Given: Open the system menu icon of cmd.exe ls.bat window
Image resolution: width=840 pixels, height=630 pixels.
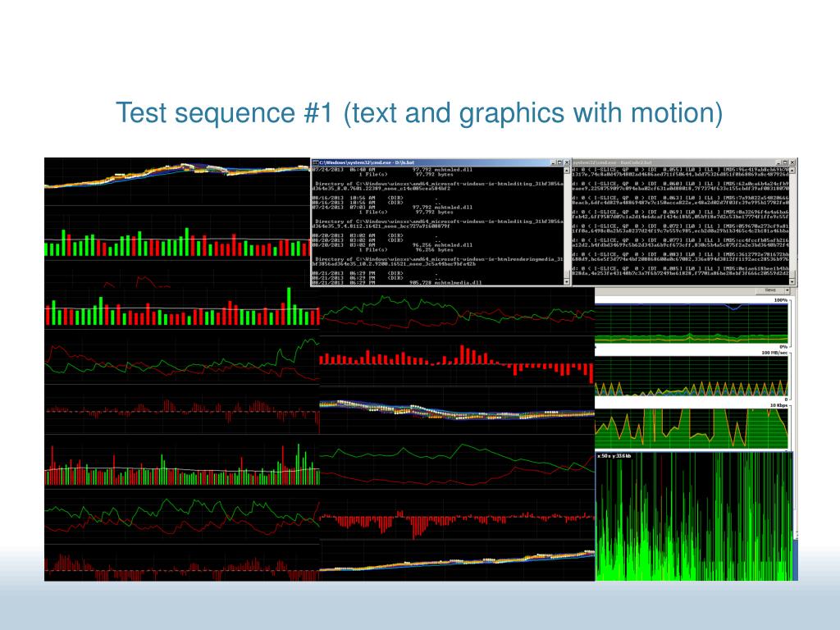Looking at the screenshot, I should click(x=316, y=162).
